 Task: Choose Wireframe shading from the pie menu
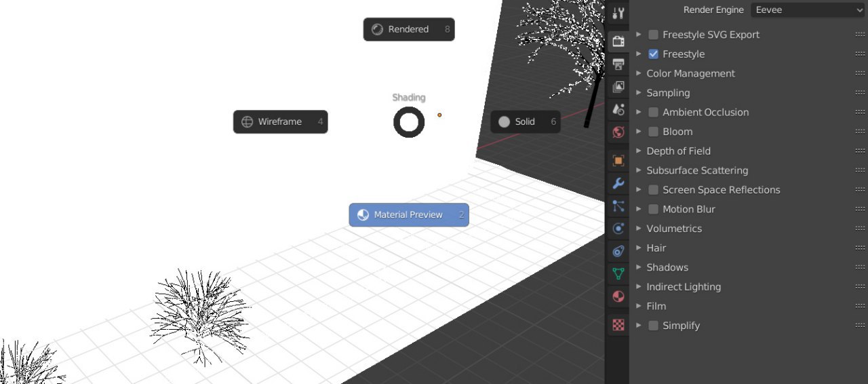tap(281, 122)
